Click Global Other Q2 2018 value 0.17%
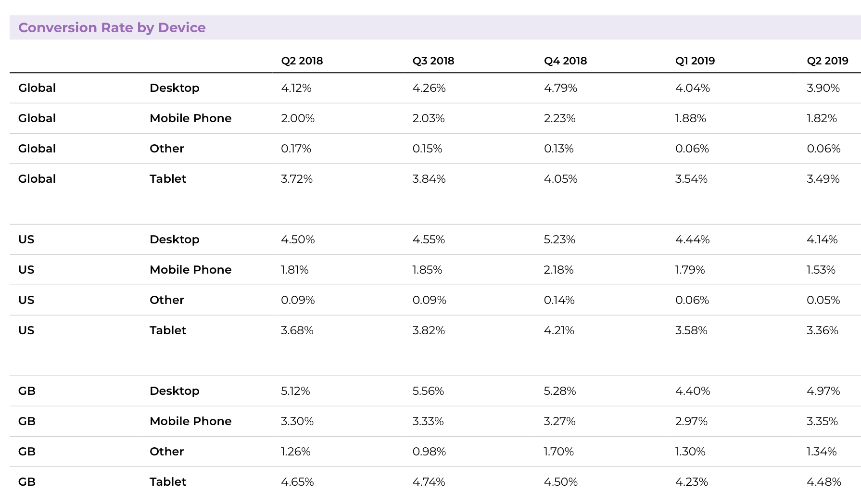 pos(296,149)
